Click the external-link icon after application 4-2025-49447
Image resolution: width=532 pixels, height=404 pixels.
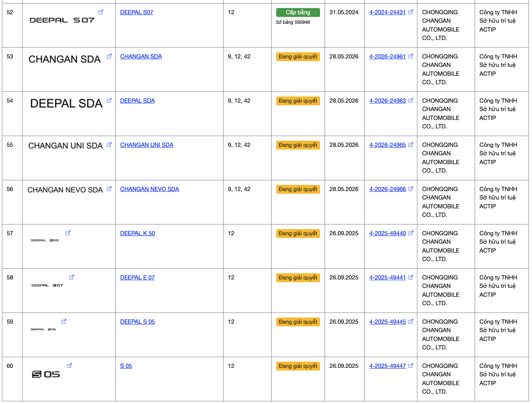click(x=411, y=366)
